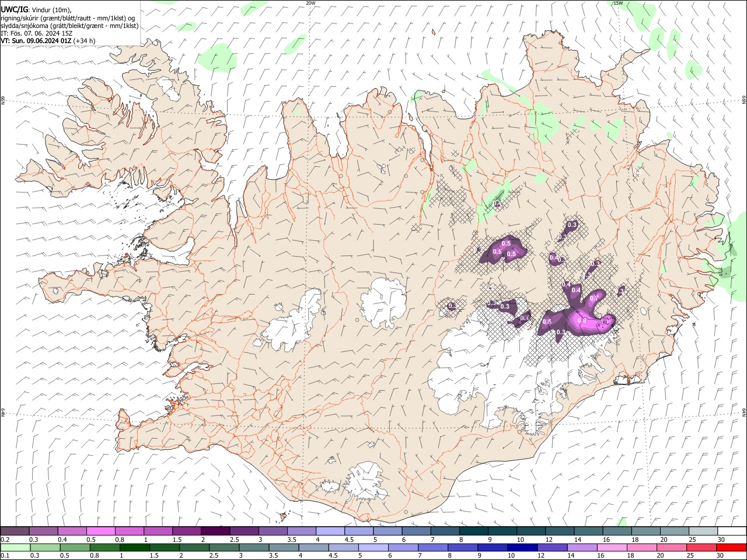Click the 8–9 dark teal swatch in top legend row

point(473,531)
